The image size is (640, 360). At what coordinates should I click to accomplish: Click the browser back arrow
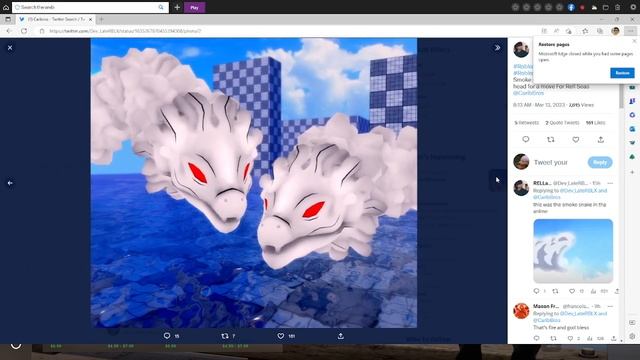pyautogui.click(x=9, y=31)
